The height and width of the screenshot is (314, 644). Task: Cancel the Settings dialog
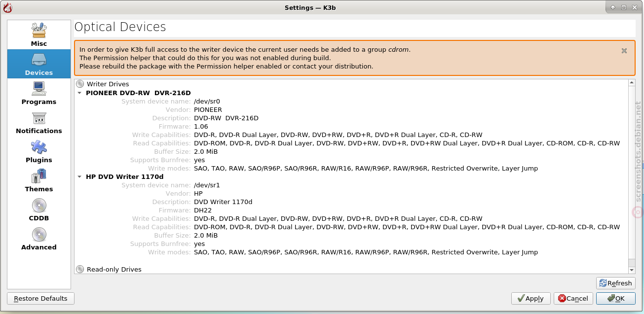[x=573, y=298]
